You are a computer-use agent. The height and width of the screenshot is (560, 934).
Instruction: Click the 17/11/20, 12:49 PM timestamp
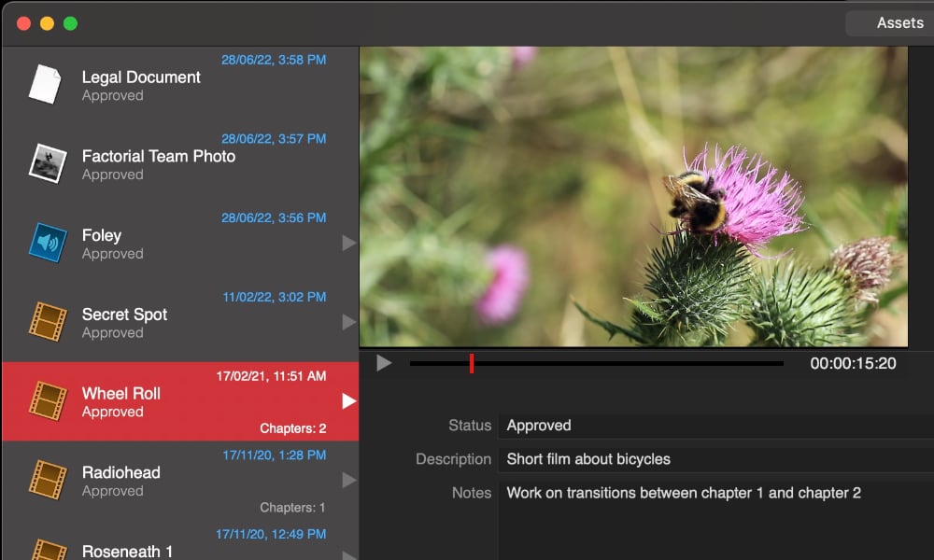tap(271, 535)
